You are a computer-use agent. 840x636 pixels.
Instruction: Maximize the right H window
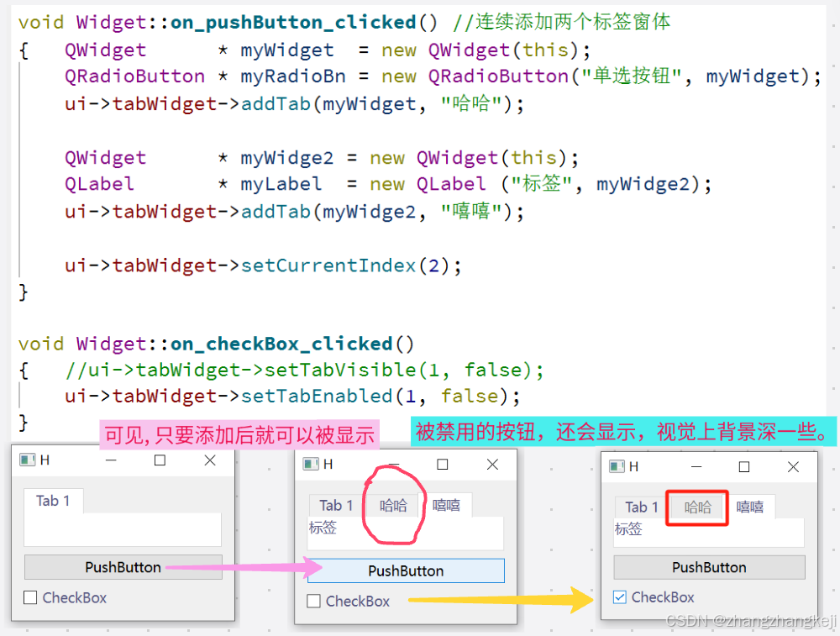click(744, 466)
